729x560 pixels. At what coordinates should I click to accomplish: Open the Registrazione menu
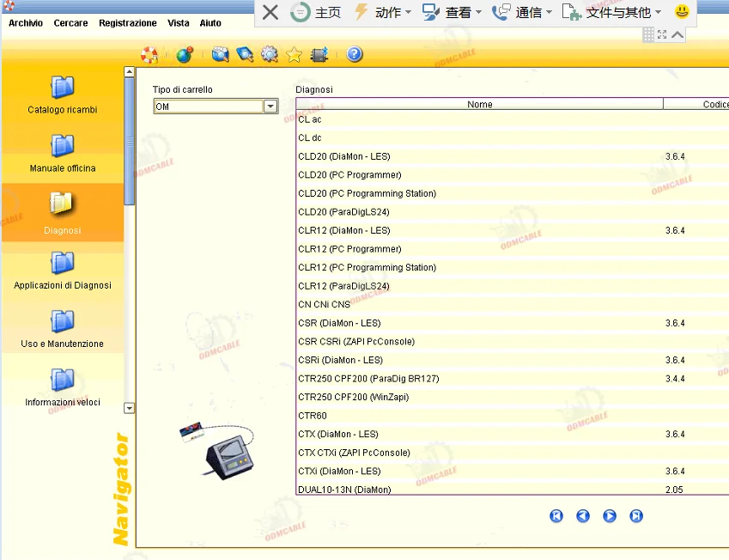pos(127,23)
